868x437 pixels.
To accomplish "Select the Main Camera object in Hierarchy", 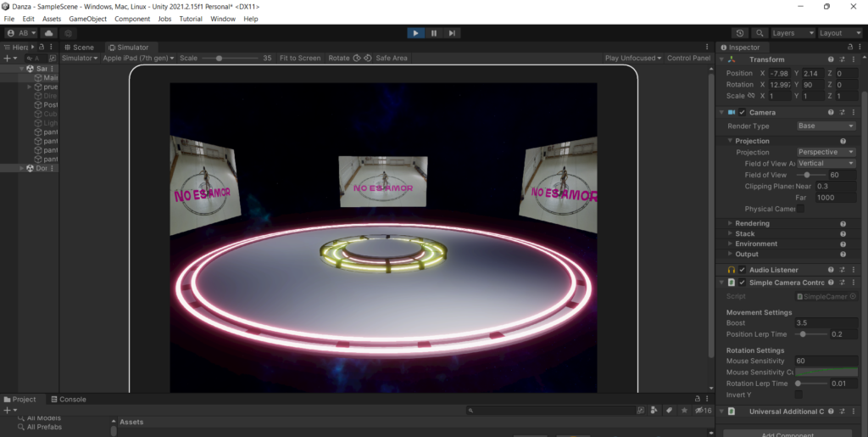I will pos(46,77).
